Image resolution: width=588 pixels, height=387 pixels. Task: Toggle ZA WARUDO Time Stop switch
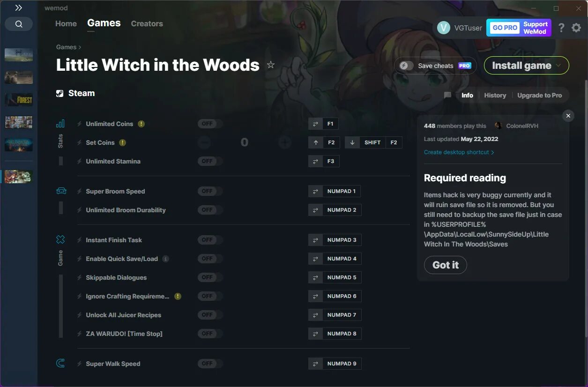210,334
